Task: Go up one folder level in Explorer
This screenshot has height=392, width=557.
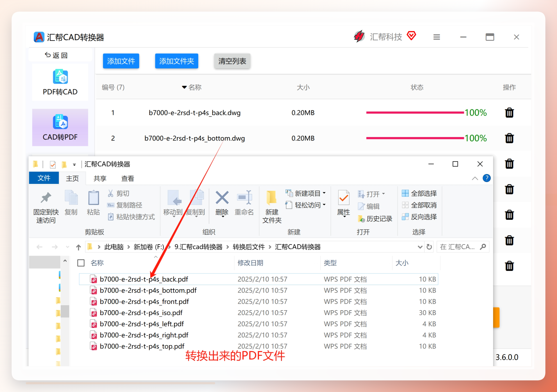Action: (78, 247)
